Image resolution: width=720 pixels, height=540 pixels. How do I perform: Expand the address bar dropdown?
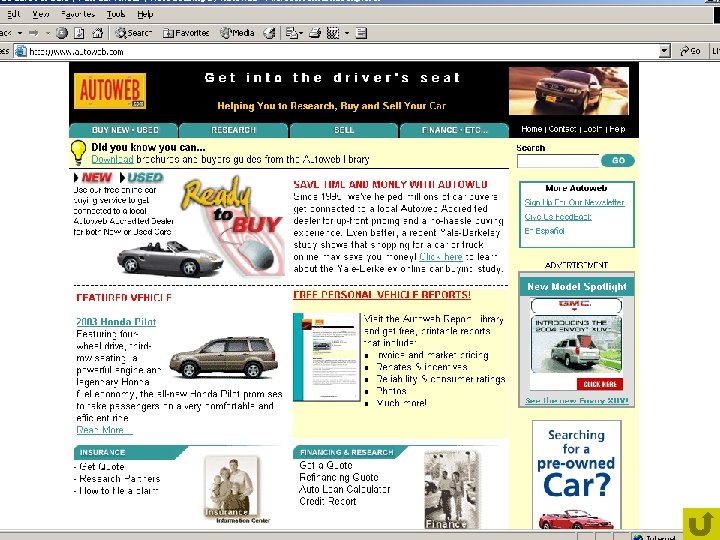pyautogui.click(x=664, y=51)
